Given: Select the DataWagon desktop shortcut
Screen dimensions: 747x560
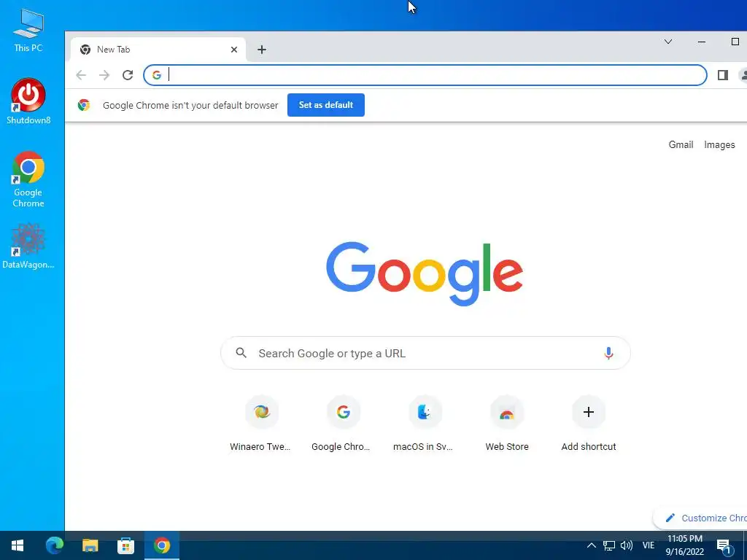Looking at the screenshot, I should point(28,246).
